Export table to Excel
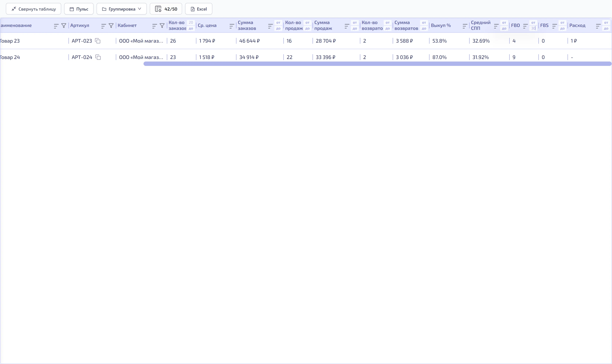Viewport: 612px width, 364px height. (x=199, y=9)
